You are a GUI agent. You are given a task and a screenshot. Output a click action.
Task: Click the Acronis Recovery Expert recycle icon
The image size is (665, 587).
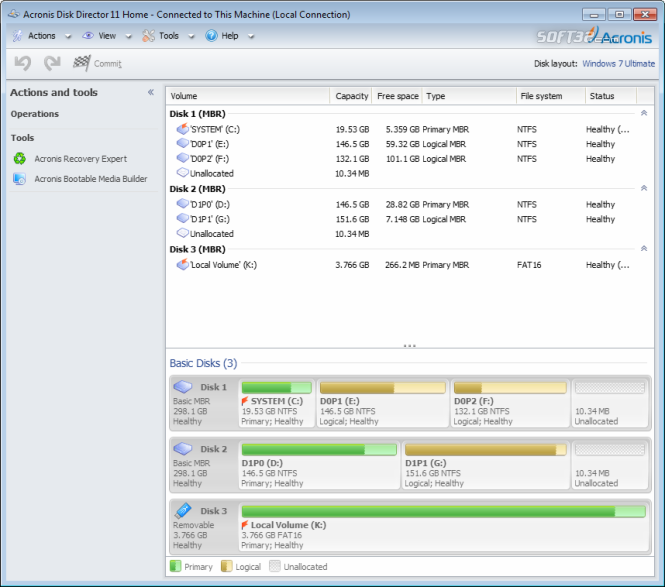tap(20, 159)
